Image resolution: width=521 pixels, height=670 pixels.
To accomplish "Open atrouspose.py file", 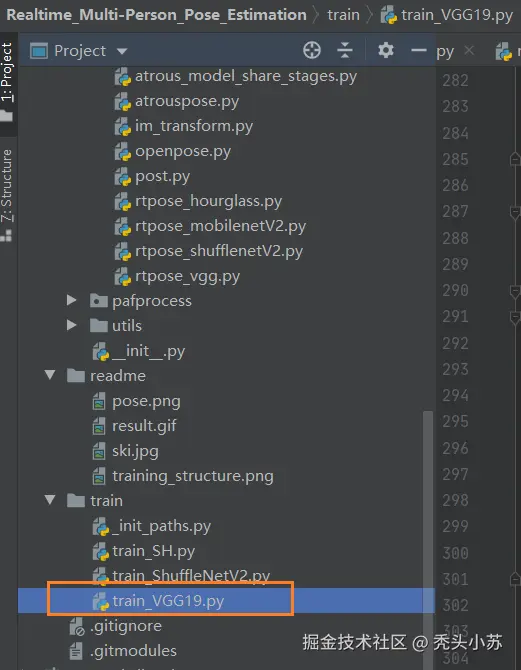I will click(x=187, y=102).
